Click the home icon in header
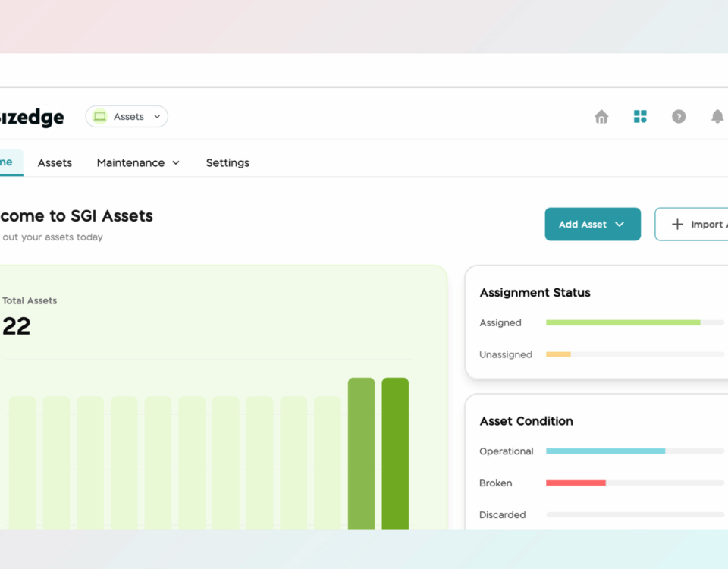This screenshot has width=728, height=569. 601,117
